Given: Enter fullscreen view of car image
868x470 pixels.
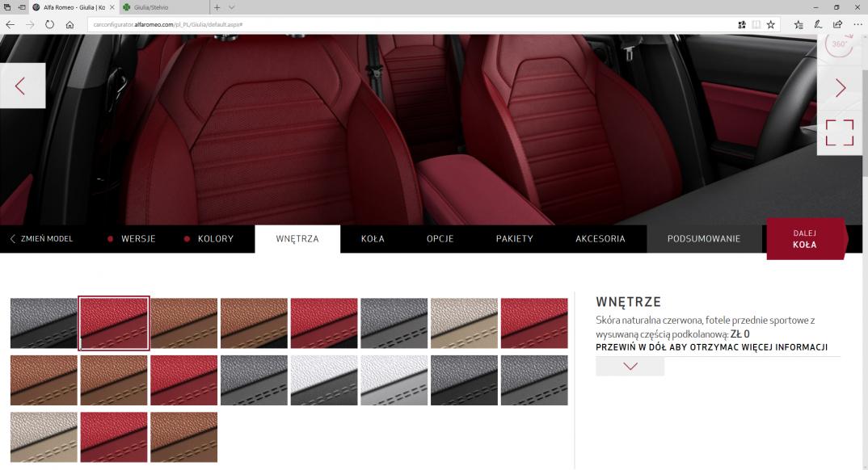Looking at the screenshot, I should (840, 132).
